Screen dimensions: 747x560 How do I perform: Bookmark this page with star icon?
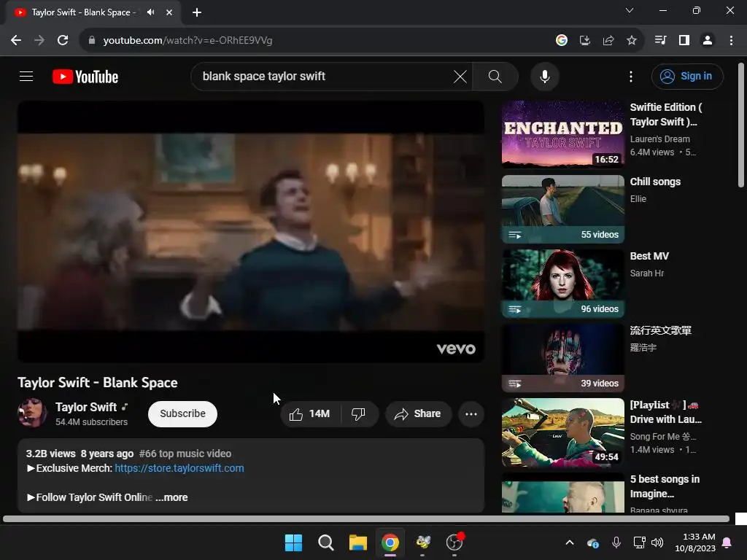(632, 41)
